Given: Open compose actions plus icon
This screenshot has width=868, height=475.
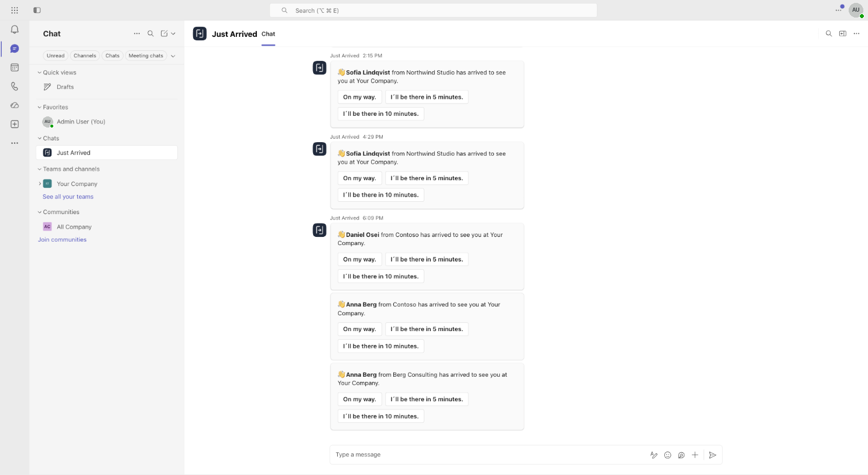Looking at the screenshot, I should tap(695, 455).
